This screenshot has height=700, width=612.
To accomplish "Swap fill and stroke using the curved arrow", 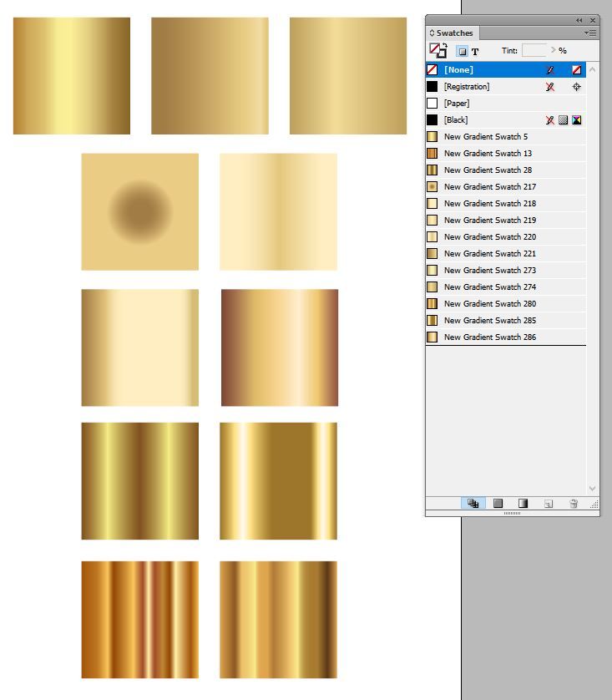I will point(444,46).
